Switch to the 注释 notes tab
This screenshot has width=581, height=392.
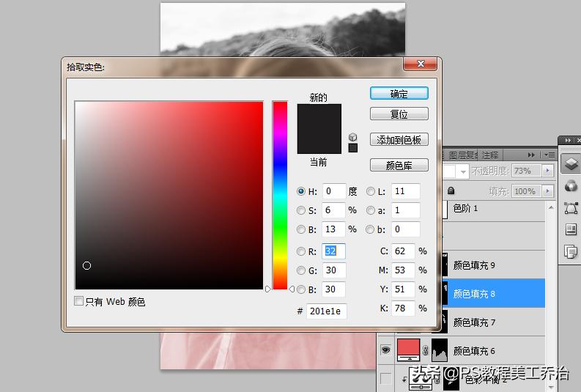point(490,155)
